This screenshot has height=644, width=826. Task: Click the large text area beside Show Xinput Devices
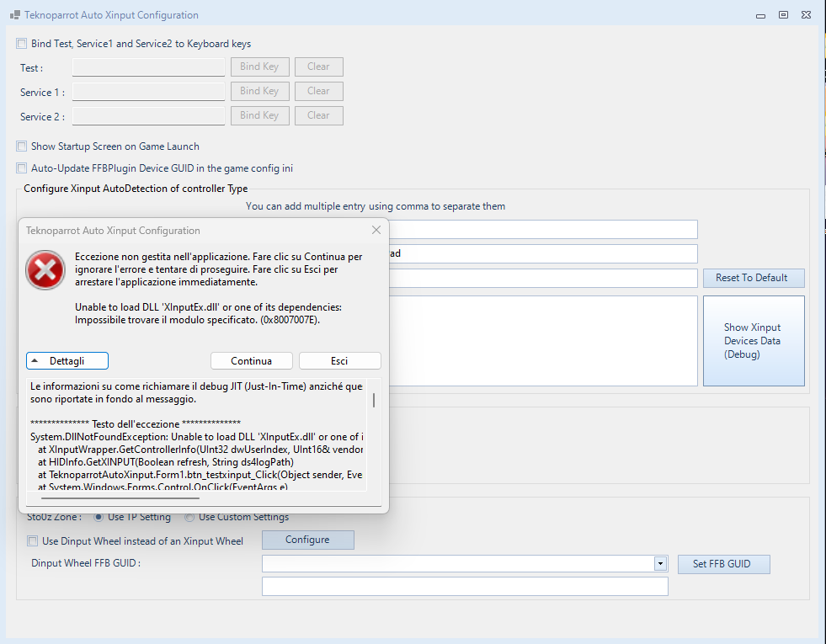(542, 341)
